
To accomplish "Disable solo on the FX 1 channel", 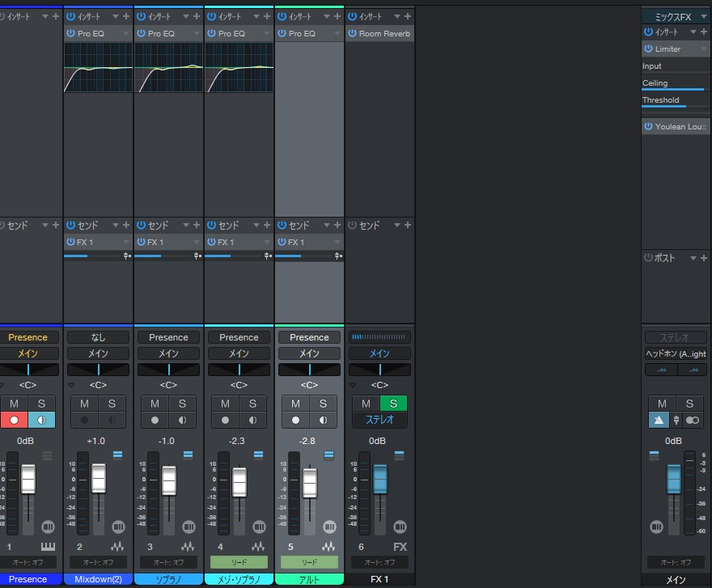I will [x=393, y=403].
